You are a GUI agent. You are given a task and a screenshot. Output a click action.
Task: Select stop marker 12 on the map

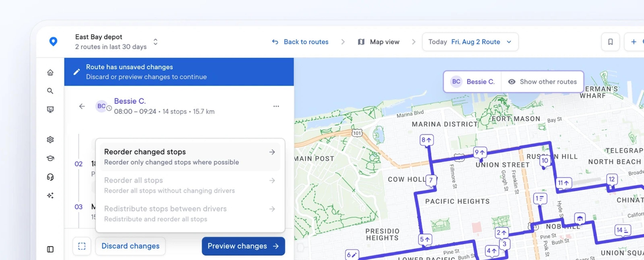pyautogui.click(x=611, y=179)
